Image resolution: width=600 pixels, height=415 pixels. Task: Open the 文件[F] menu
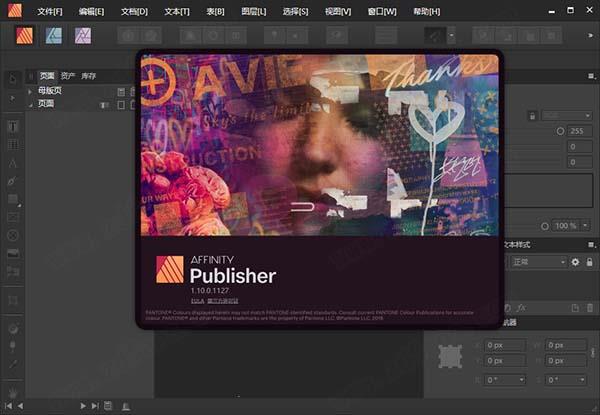(x=50, y=11)
